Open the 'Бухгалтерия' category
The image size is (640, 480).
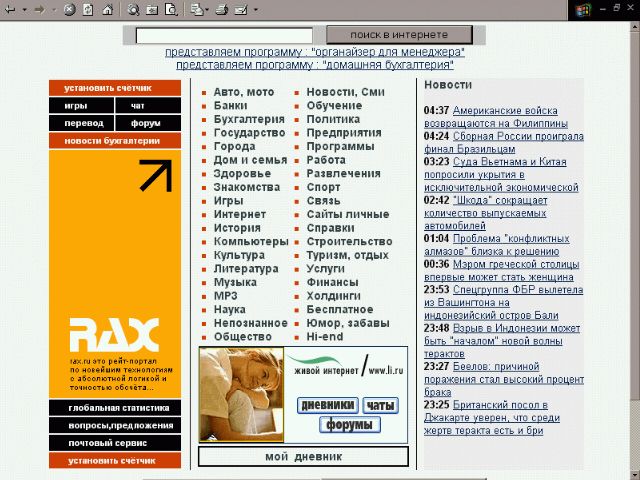(x=249, y=119)
